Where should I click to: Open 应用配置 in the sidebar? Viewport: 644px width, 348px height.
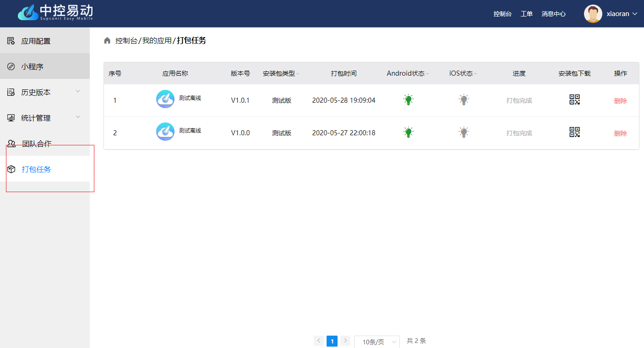click(x=45, y=41)
